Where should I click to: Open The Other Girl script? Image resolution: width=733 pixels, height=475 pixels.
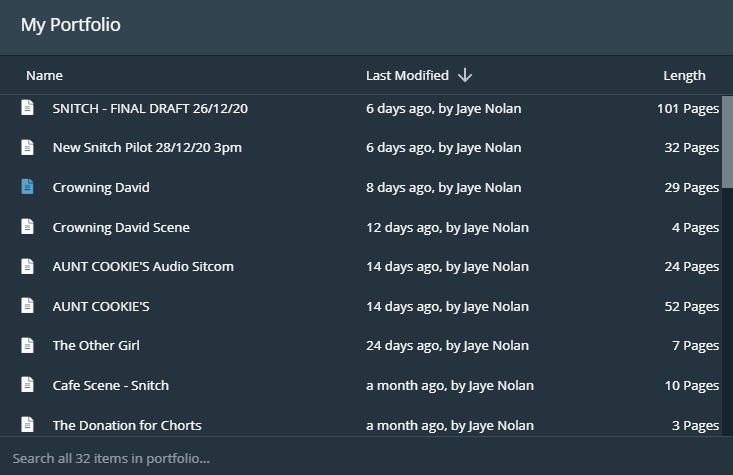pyautogui.click(x=96, y=345)
